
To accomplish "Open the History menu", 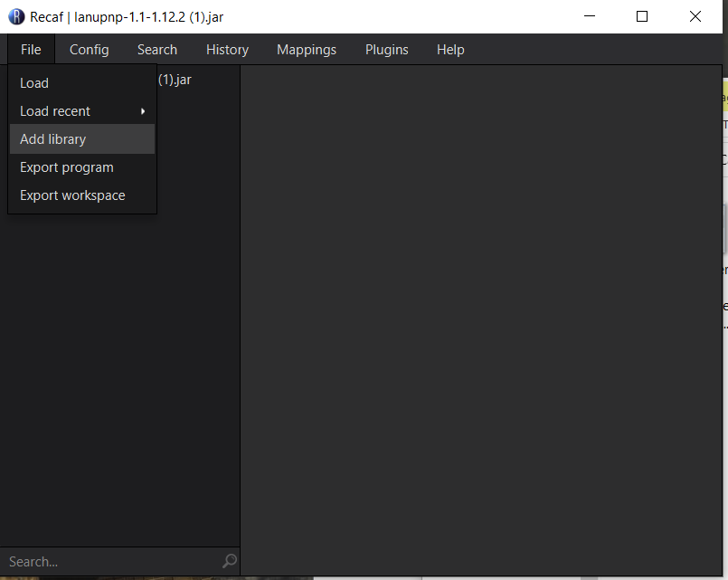I will 226,49.
